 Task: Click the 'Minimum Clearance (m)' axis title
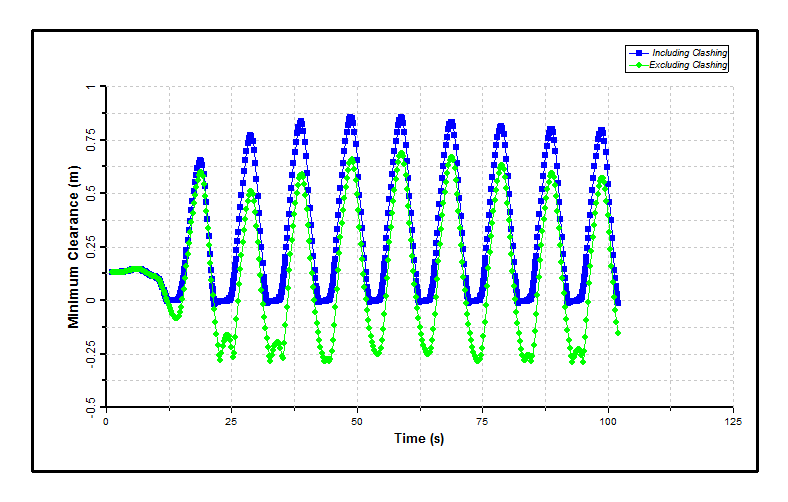(74, 247)
